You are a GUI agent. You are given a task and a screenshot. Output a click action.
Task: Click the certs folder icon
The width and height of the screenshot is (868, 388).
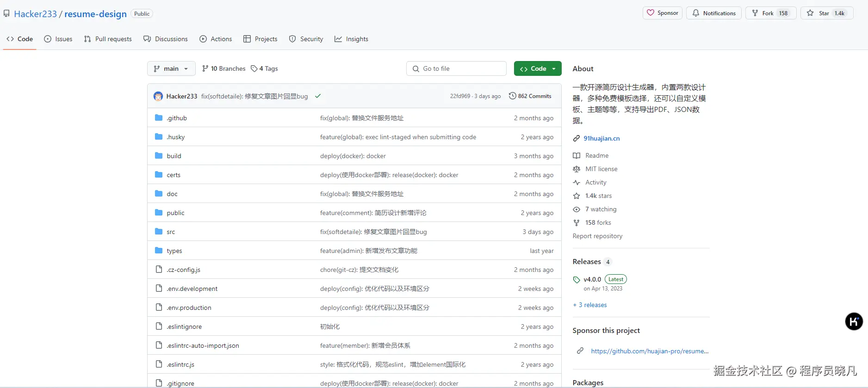point(159,175)
